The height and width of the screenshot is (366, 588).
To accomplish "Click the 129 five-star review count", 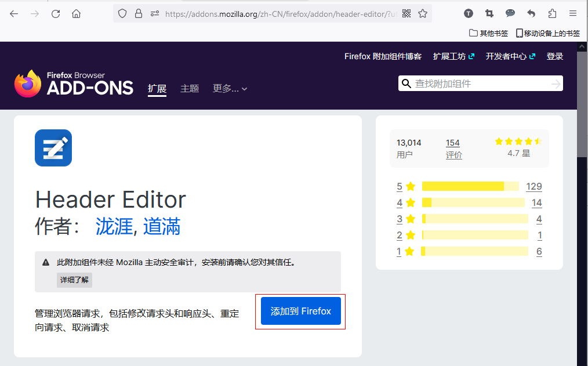I will (x=534, y=186).
